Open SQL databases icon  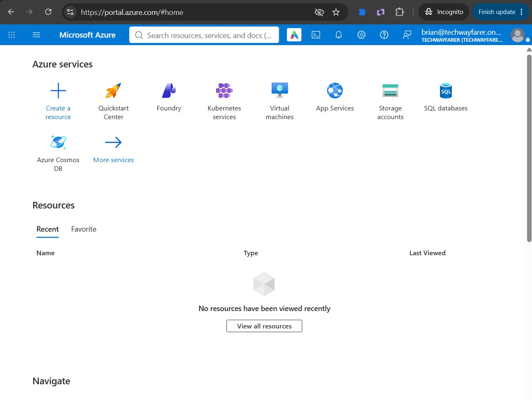(446, 91)
